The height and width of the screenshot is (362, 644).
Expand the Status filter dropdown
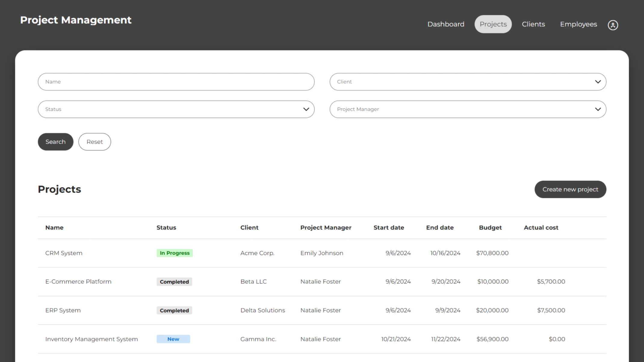click(176, 109)
